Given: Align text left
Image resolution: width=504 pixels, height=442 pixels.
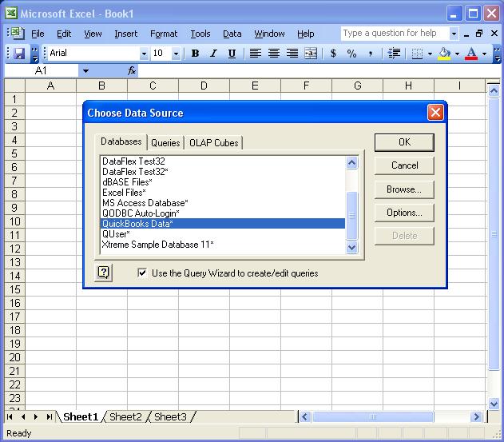Looking at the screenshot, I should (x=256, y=54).
